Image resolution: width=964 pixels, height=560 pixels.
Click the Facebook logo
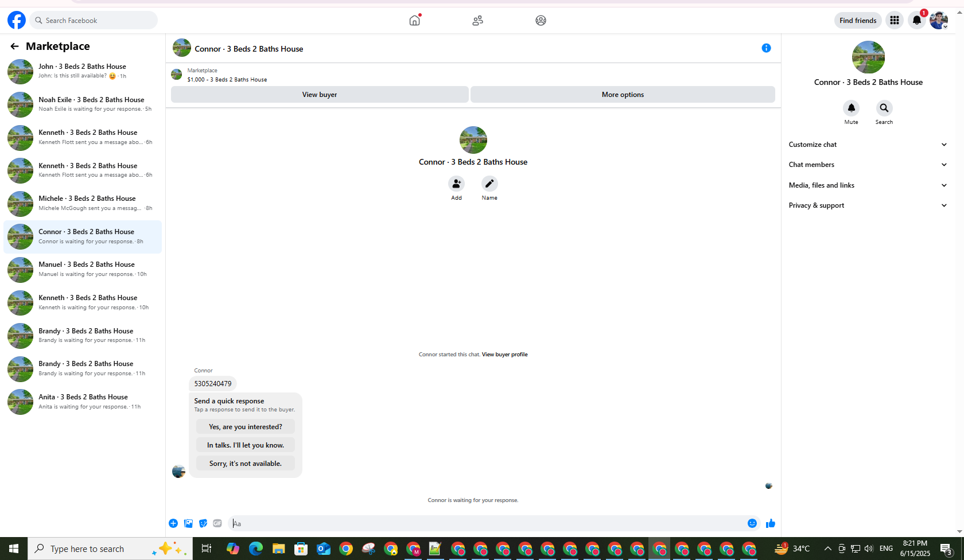coord(17,20)
